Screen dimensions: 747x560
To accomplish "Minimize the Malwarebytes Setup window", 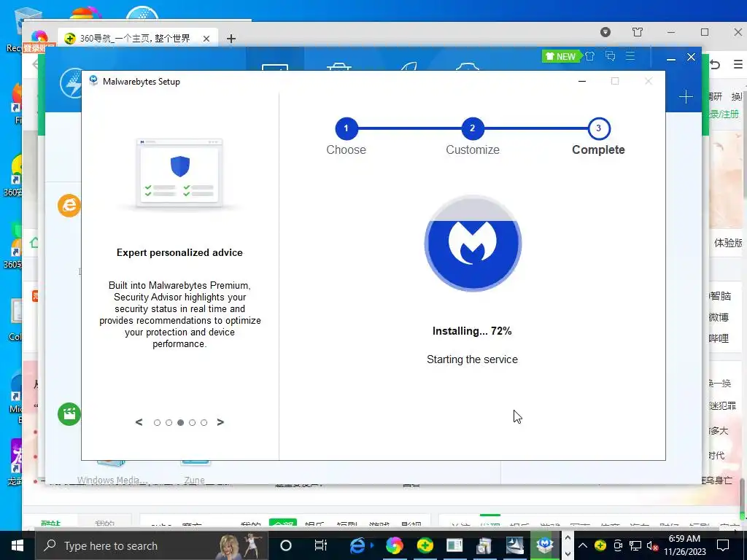I will tap(581, 82).
